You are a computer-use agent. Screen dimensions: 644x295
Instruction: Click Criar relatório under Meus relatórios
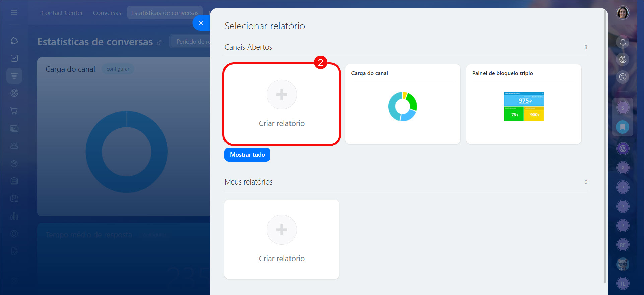(282, 239)
